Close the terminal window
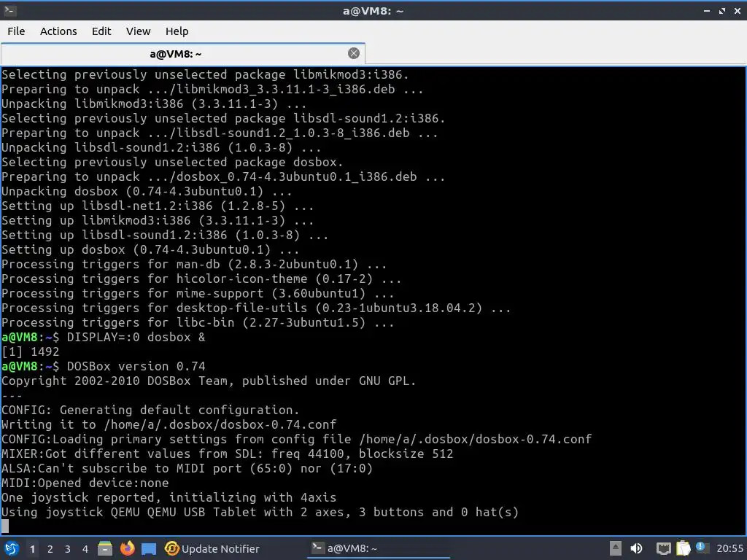 (738, 10)
